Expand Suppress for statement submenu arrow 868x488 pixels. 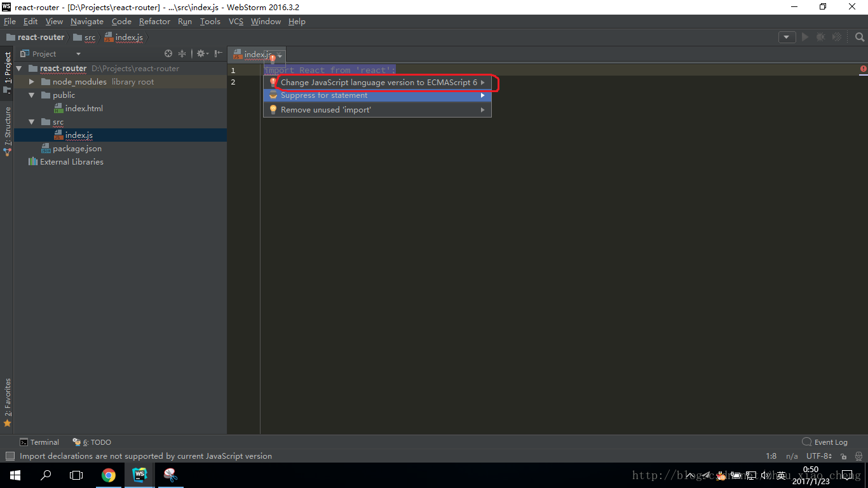tap(483, 95)
